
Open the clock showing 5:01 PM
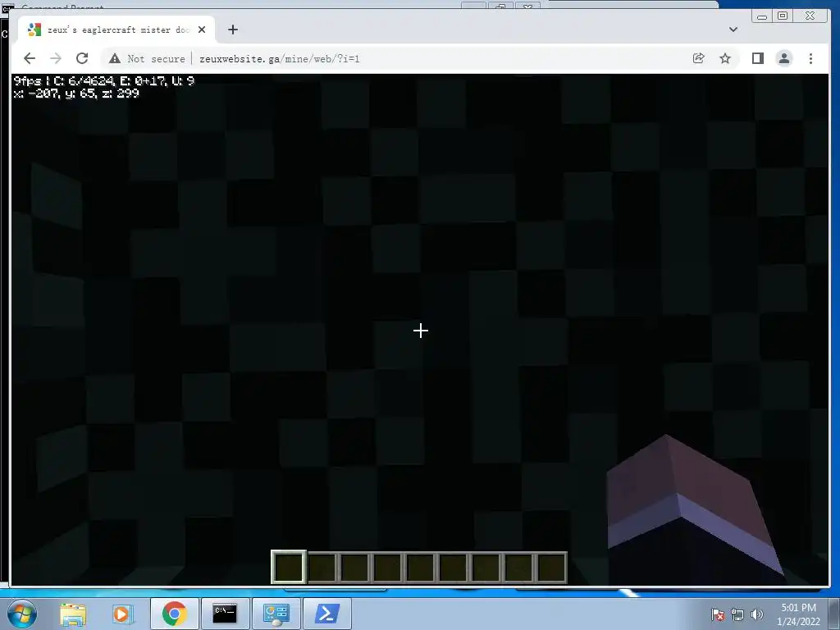pyautogui.click(x=798, y=614)
